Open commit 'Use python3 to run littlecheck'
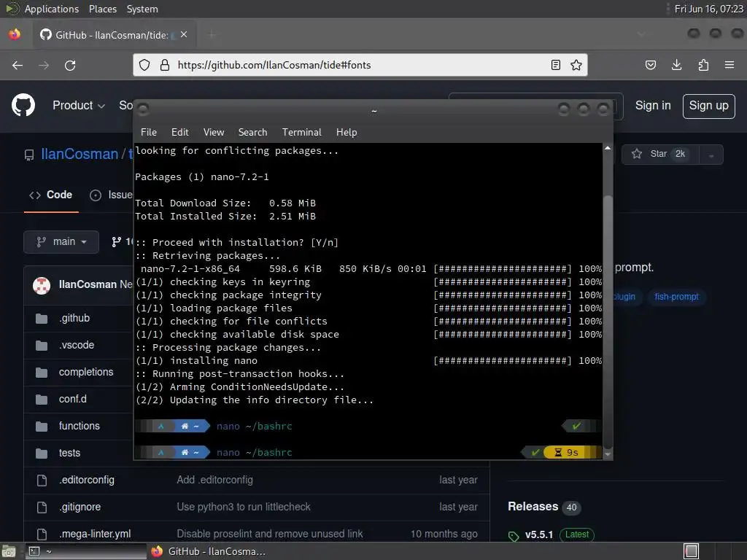Image resolution: width=747 pixels, height=560 pixels. 244,507
